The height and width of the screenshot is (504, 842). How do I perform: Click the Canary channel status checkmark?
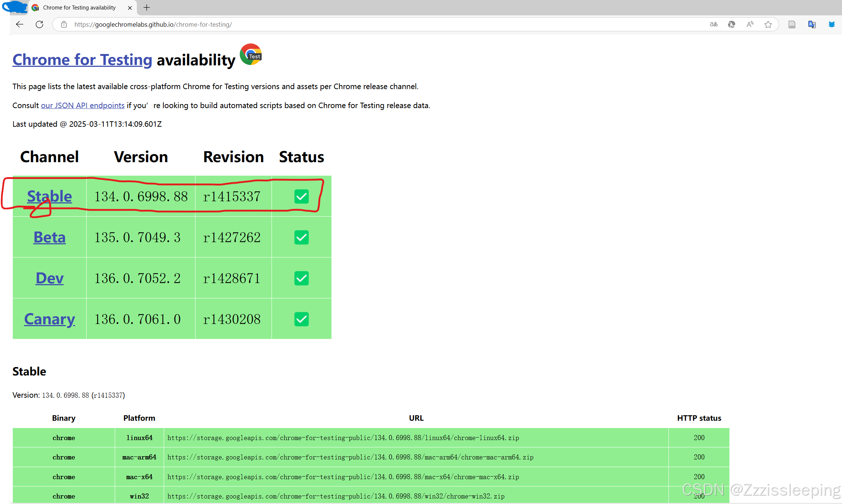click(301, 319)
